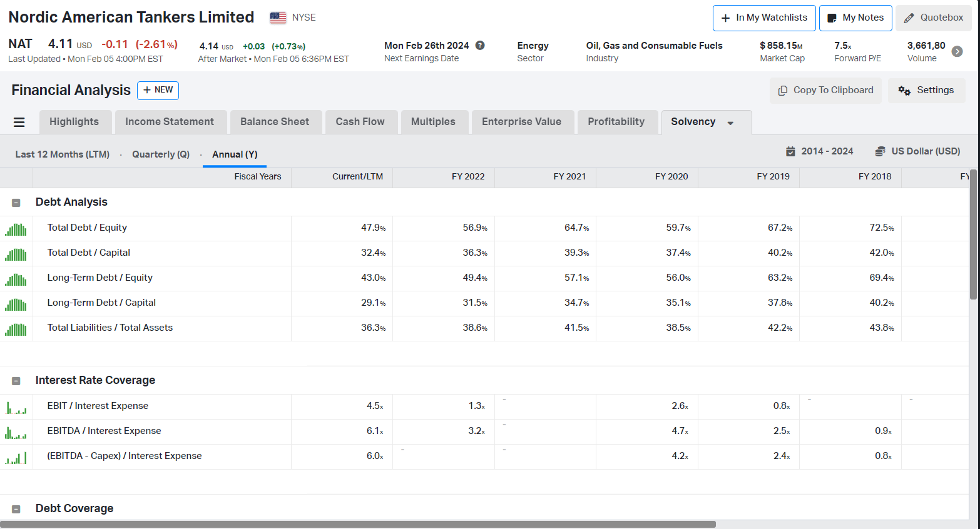Open the hamburger menu icon
980x529 pixels.
tap(19, 123)
